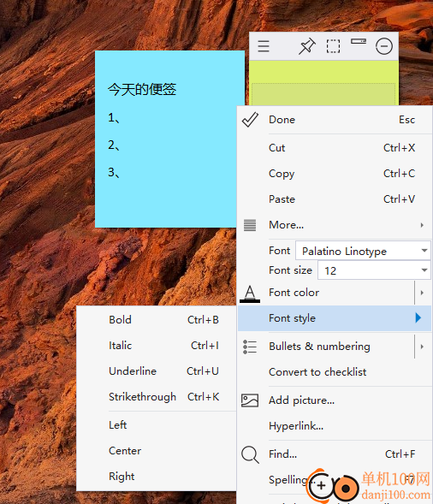Expand the Font size dropdown arrow
Image resolution: width=433 pixels, height=504 pixels.
[424, 270]
